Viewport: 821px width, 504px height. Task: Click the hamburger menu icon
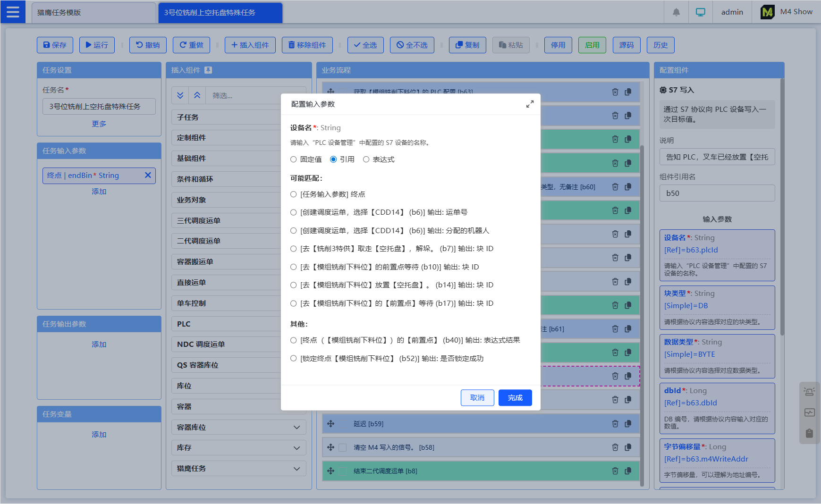[13, 12]
